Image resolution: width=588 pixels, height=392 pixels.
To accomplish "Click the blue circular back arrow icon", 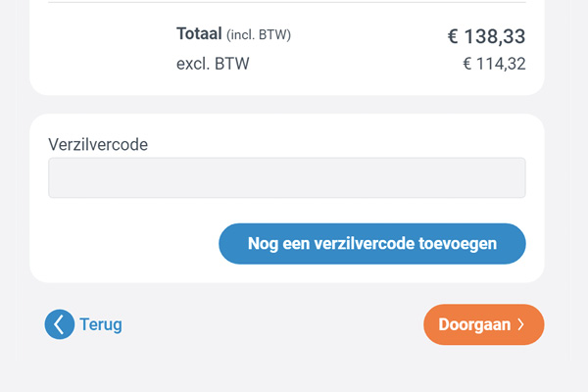I will (59, 324).
